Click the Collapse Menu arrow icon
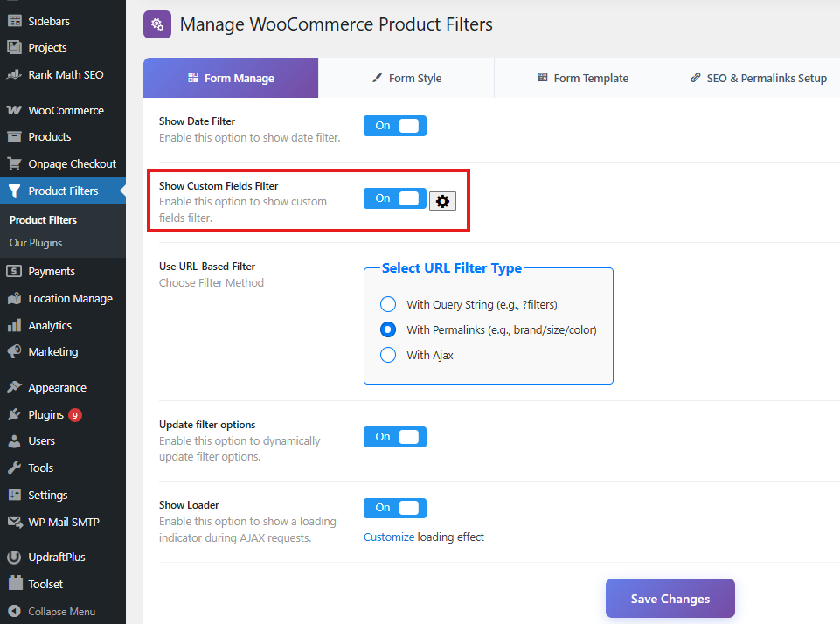 pyautogui.click(x=15, y=611)
